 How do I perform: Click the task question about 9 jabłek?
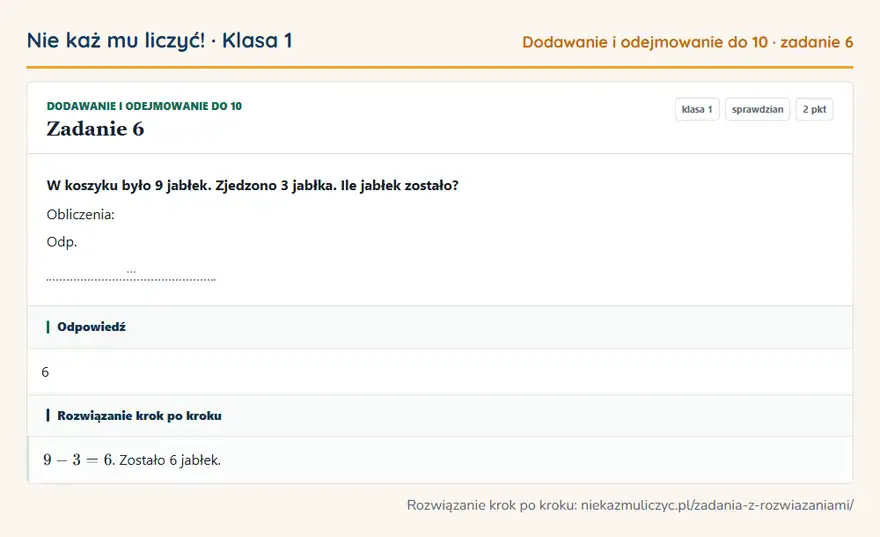[253, 186]
